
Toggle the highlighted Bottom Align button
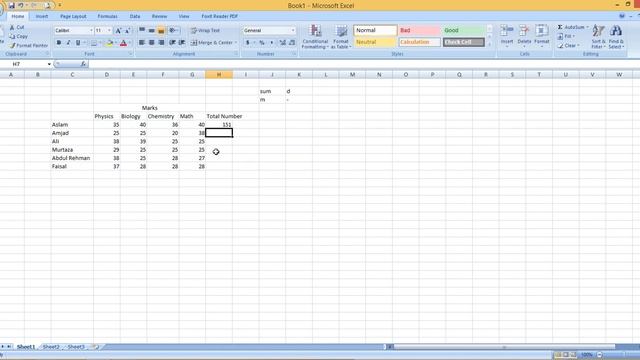click(161, 30)
